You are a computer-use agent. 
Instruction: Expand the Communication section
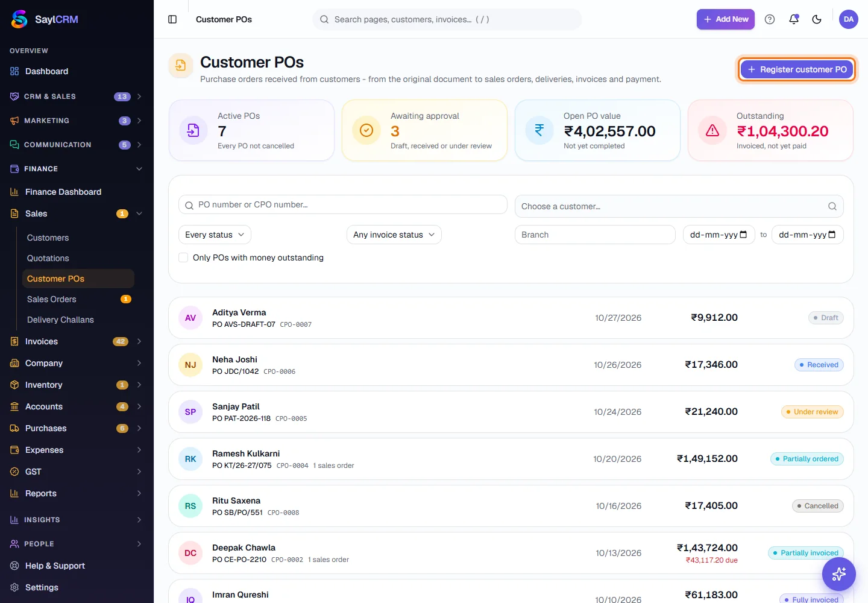point(77,145)
